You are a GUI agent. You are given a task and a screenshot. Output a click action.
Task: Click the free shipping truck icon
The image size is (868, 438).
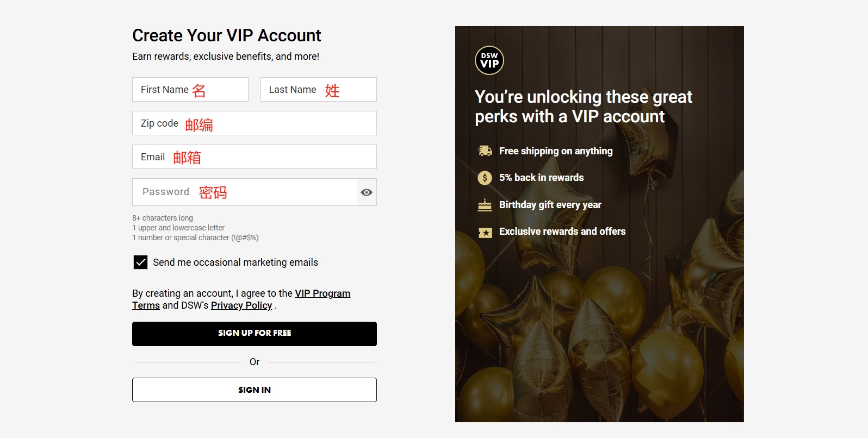pos(485,151)
